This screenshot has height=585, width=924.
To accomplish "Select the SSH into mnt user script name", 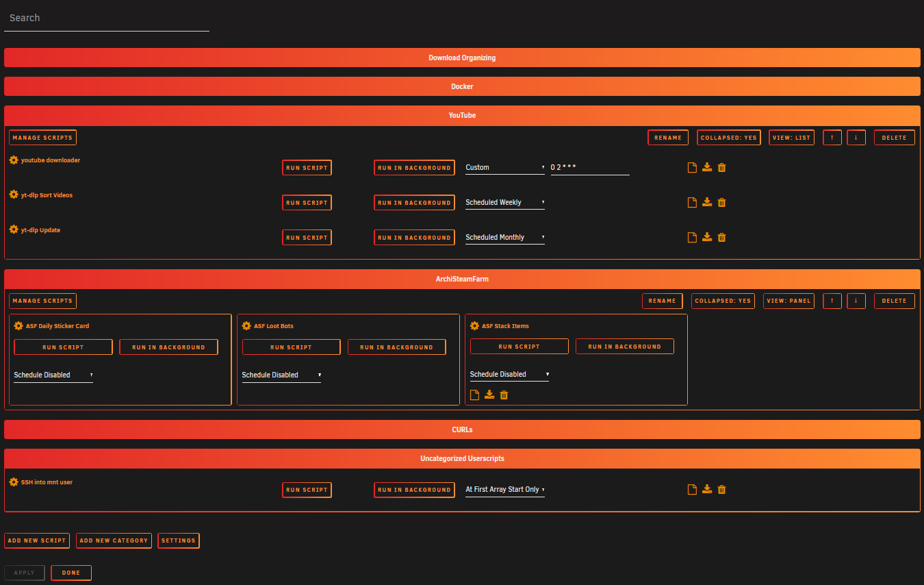I will coord(47,482).
